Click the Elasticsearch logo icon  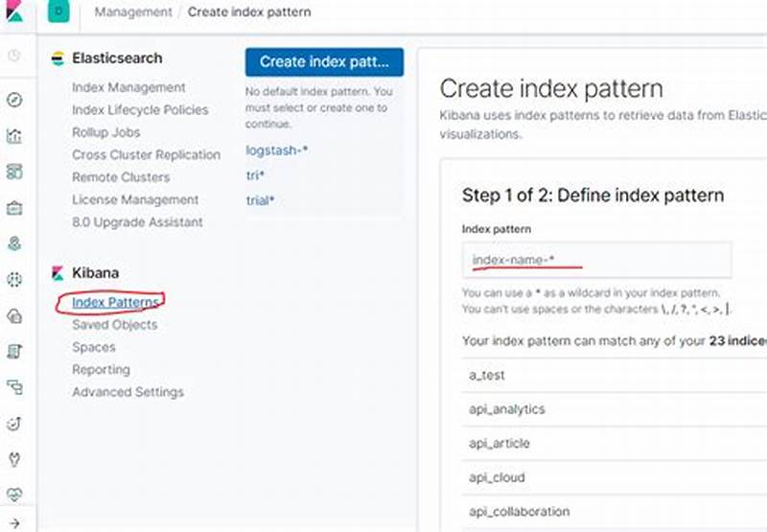point(58,58)
